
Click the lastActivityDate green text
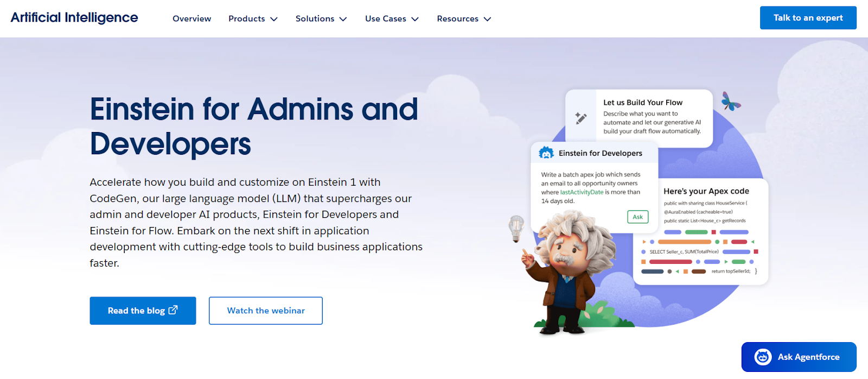[x=582, y=192]
